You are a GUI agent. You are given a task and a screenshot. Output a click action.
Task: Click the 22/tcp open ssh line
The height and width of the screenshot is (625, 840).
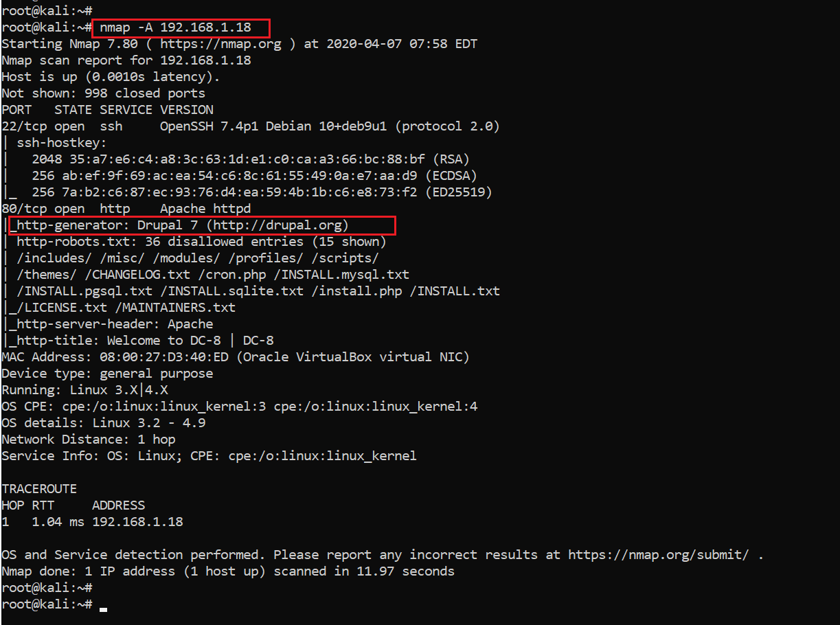pos(62,126)
